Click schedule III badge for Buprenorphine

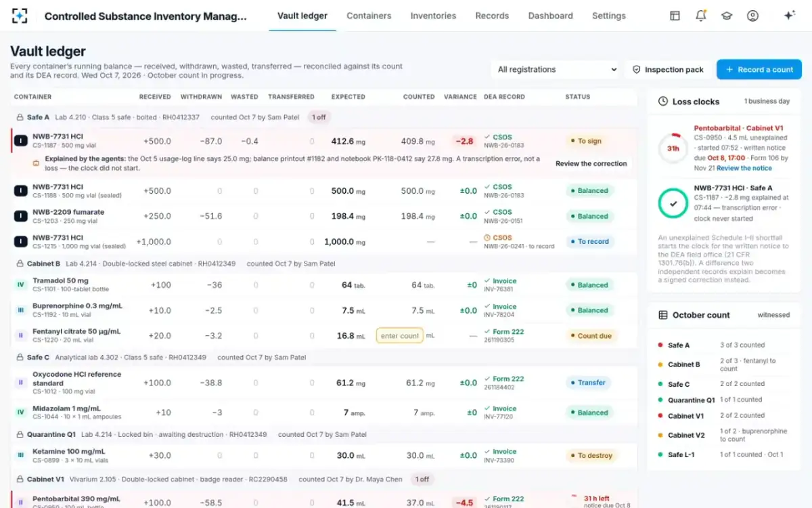coord(21,310)
